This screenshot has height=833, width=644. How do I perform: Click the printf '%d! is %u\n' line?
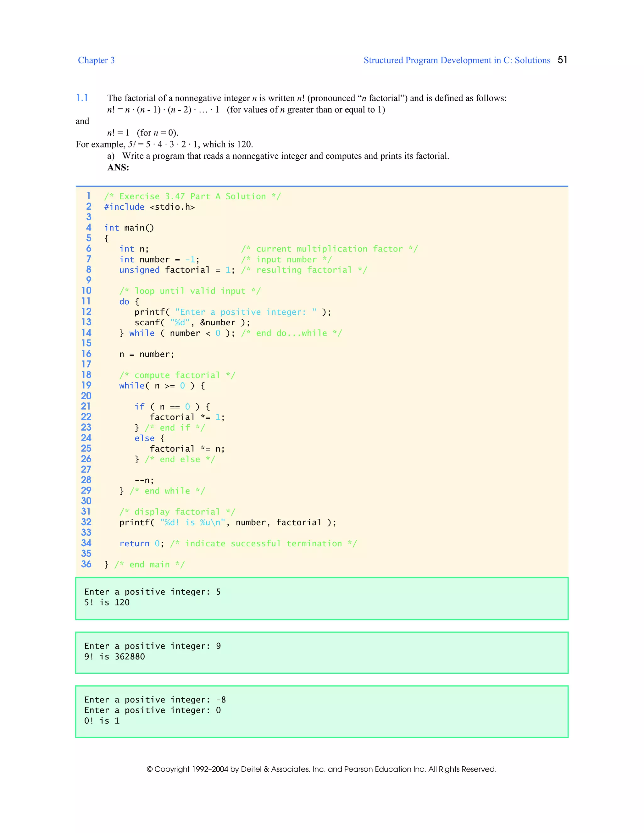(228, 522)
